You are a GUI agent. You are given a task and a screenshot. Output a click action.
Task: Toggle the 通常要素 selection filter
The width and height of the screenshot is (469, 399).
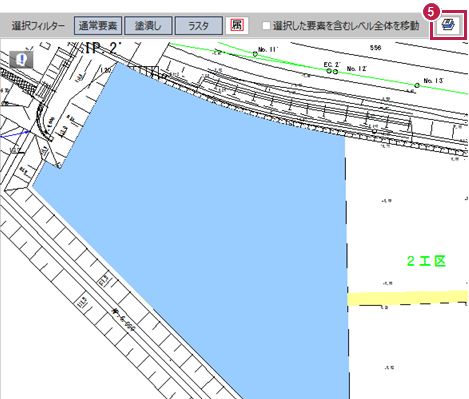tap(98, 26)
